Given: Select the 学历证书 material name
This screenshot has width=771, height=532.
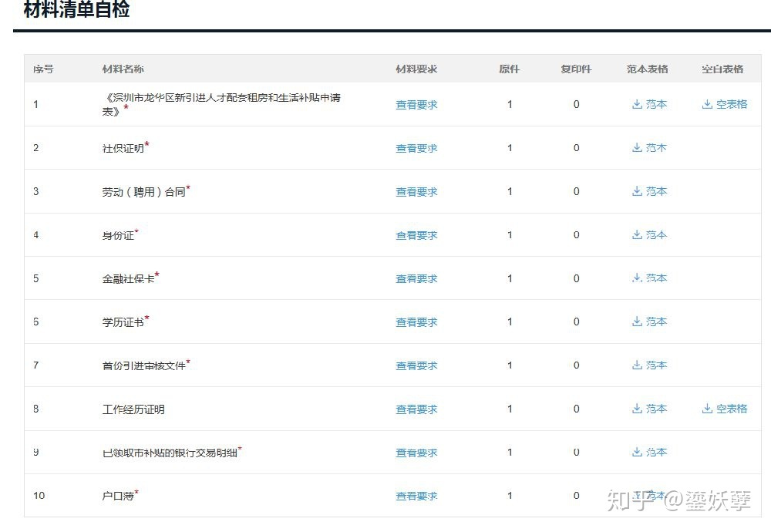Looking at the screenshot, I should 123,322.
